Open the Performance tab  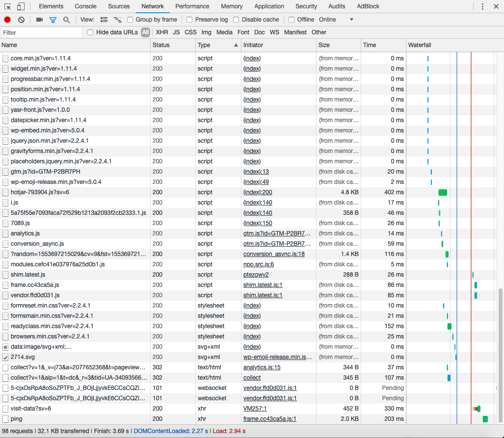click(x=192, y=6)
